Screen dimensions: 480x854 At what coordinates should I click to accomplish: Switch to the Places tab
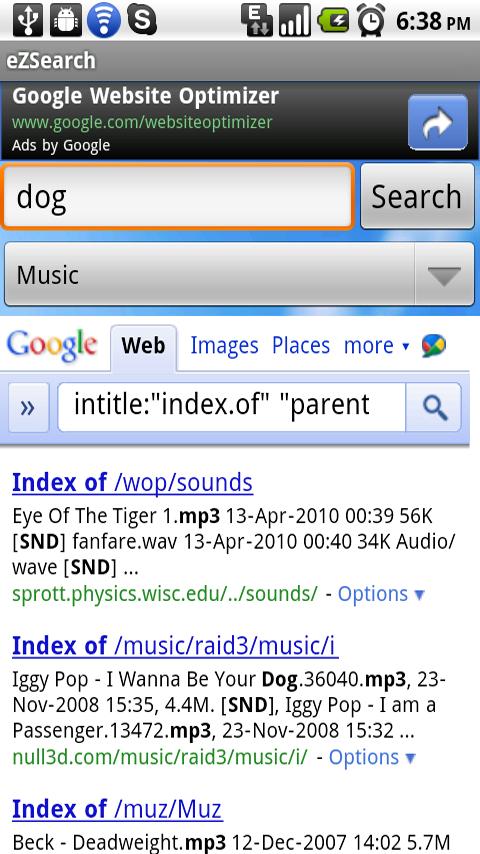[x=301, y=346]
